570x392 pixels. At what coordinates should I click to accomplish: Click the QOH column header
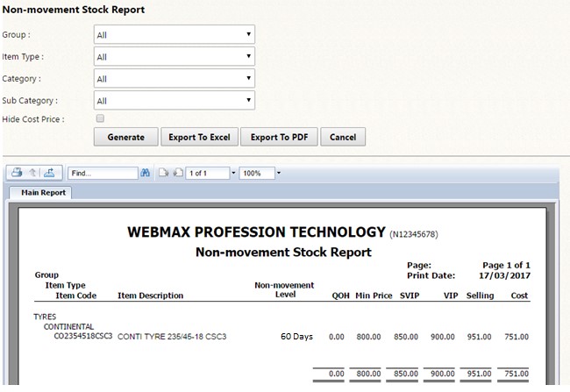tap(340, 296)
